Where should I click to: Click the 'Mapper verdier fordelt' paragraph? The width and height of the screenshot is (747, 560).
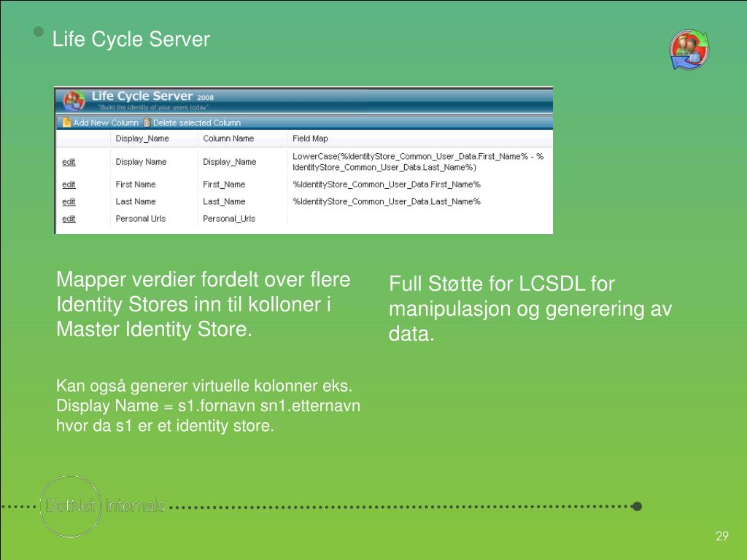click(x=203, y=304)
